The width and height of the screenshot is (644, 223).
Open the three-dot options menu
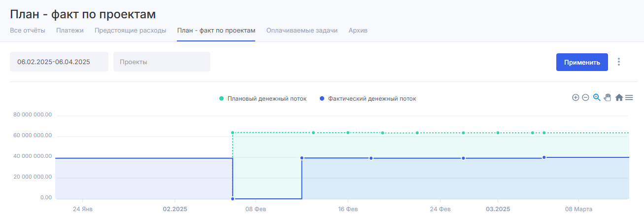point(619,62)
